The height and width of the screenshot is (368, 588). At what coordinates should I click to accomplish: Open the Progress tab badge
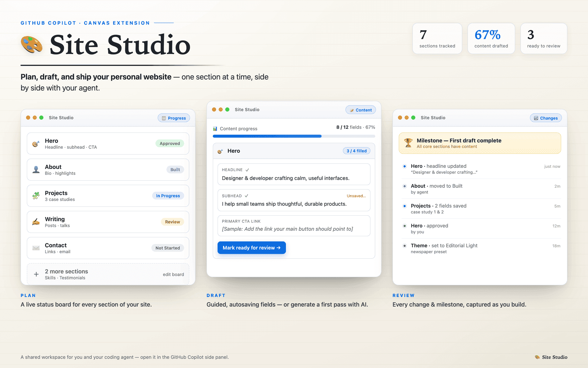pos(174,118)
